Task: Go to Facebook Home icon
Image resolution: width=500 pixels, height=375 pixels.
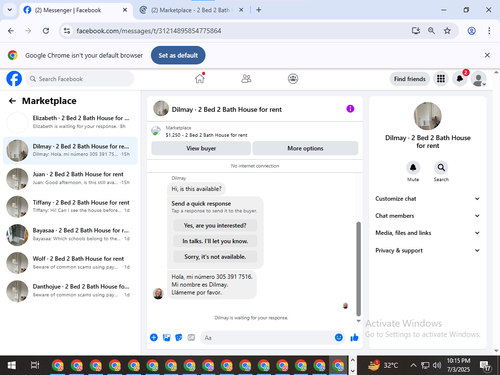Action: pos(200,79)
